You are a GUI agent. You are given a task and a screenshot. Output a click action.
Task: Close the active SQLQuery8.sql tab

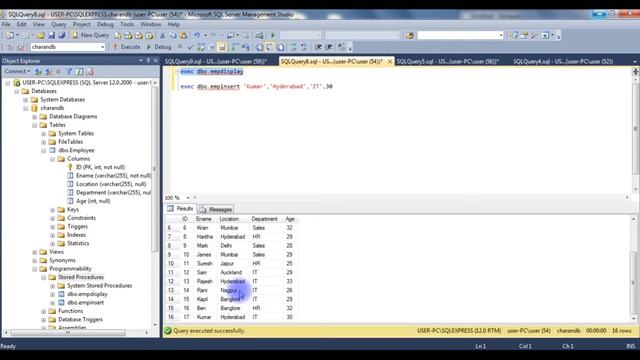(x=389, y=61)
